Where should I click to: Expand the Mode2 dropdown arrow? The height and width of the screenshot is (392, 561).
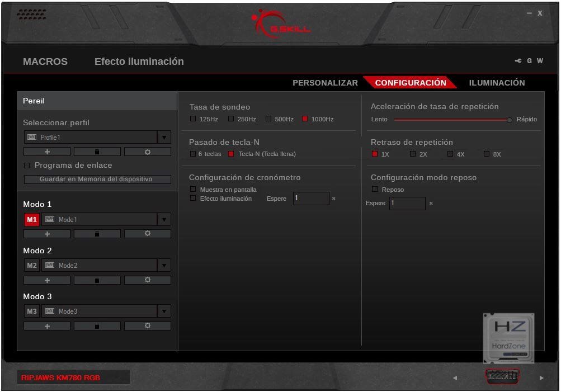pyautogui.click(x=164, y=266)
